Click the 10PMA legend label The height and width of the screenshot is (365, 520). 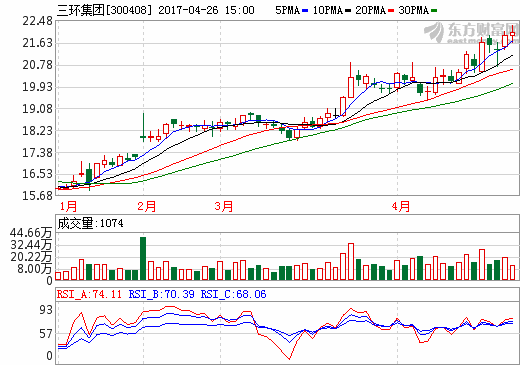point(328,10)
